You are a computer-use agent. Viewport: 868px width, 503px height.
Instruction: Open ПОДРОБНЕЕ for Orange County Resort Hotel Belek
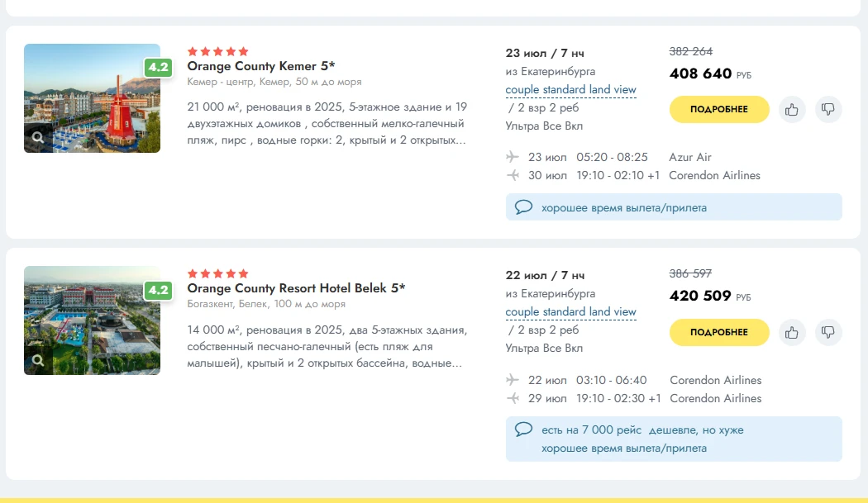click(x=719, y=332)
